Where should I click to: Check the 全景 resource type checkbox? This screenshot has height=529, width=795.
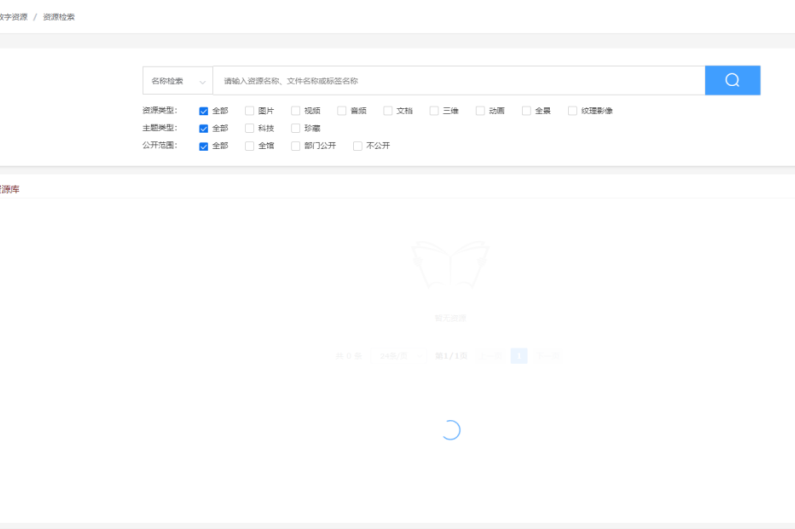click(526, 111)
